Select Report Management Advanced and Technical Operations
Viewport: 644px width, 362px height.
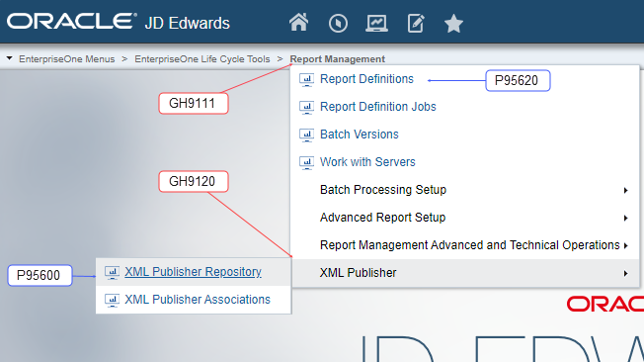469,244
